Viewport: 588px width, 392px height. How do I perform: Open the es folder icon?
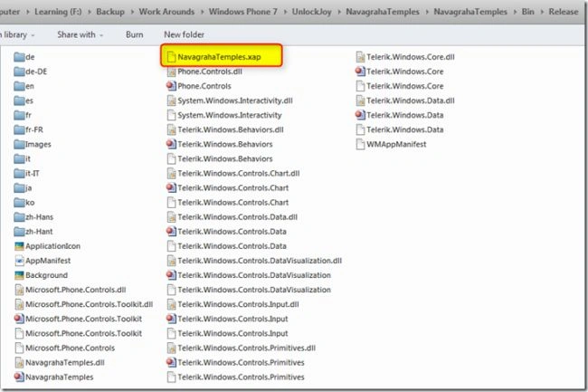tap(19, 100)
